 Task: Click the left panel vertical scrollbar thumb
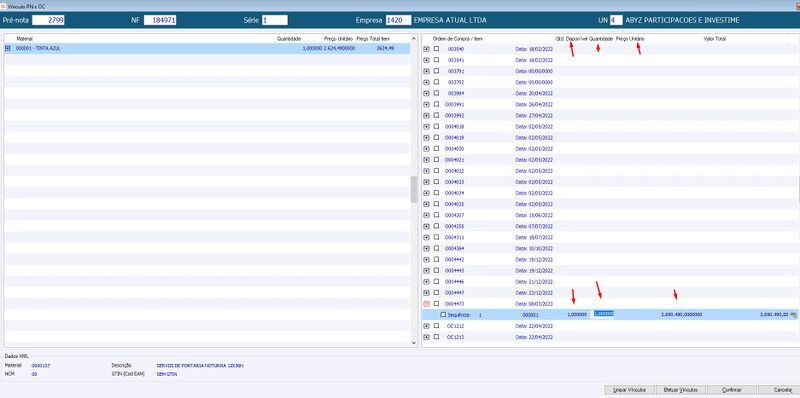(414, 189)
